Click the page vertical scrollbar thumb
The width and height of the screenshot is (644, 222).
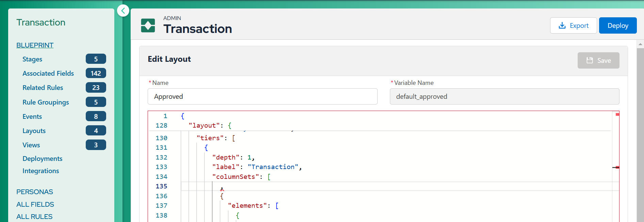click(x=640, y=135)
